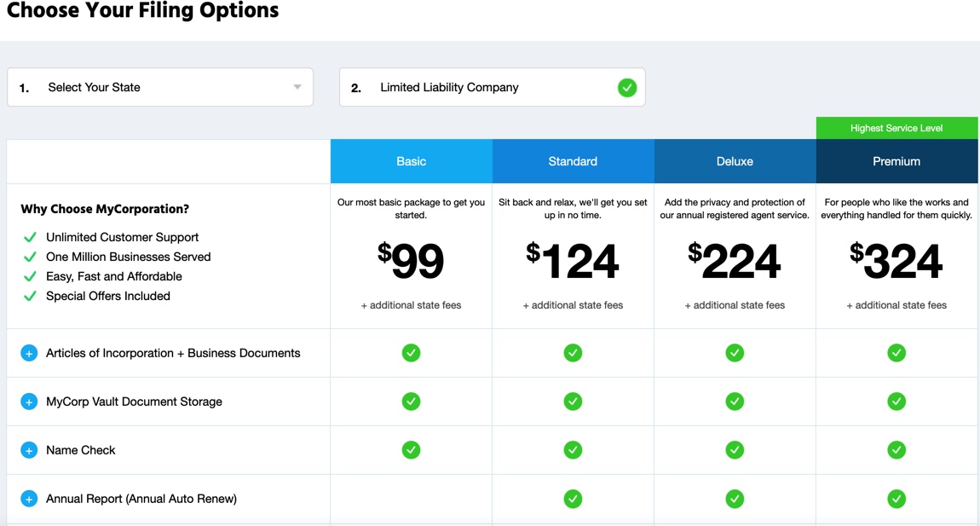Click Standard checkmark for MyCorp Vault Storage

(574, 402)
